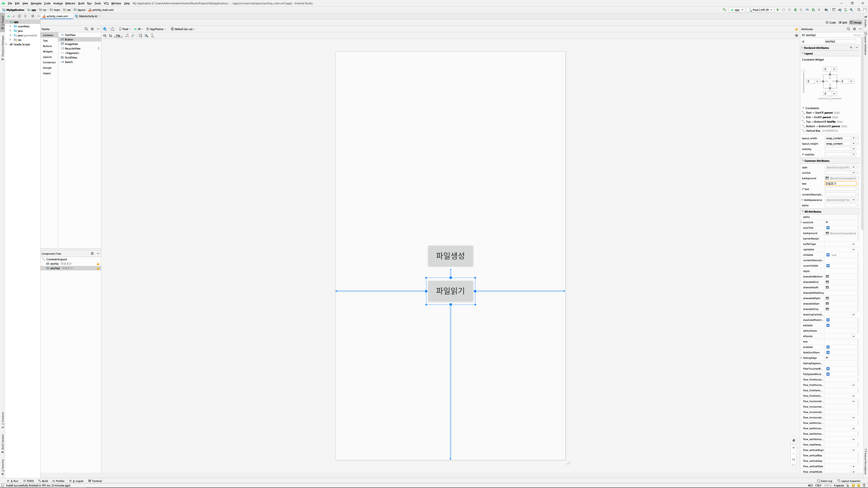The height and width of the screenshot is (488, 868).
Task: Click the Sync Project with Gradle elephant icon
Action: coord(840,10)
